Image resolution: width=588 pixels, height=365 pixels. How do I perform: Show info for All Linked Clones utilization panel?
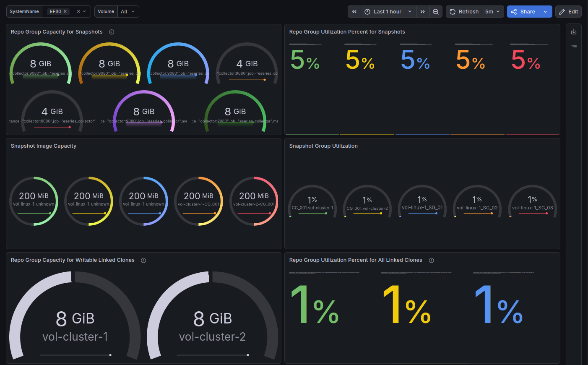(x=431, y=261)
